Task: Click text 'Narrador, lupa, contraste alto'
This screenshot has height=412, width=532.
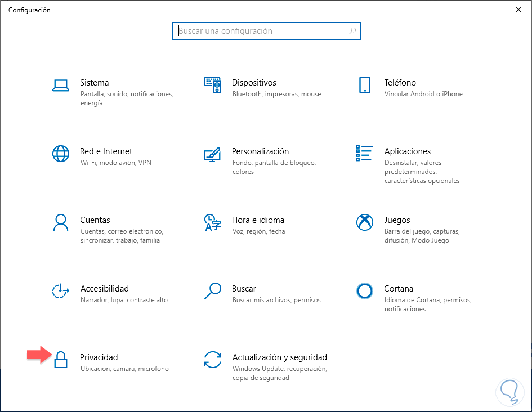Action: [124, 300]
